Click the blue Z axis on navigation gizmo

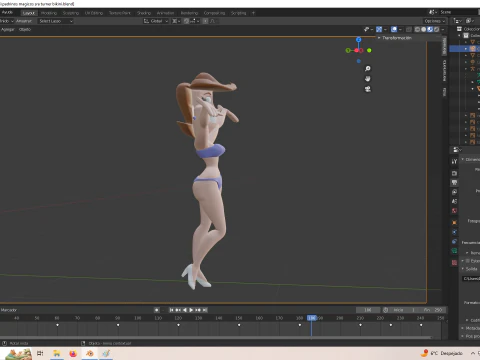(x=359, y=40)
